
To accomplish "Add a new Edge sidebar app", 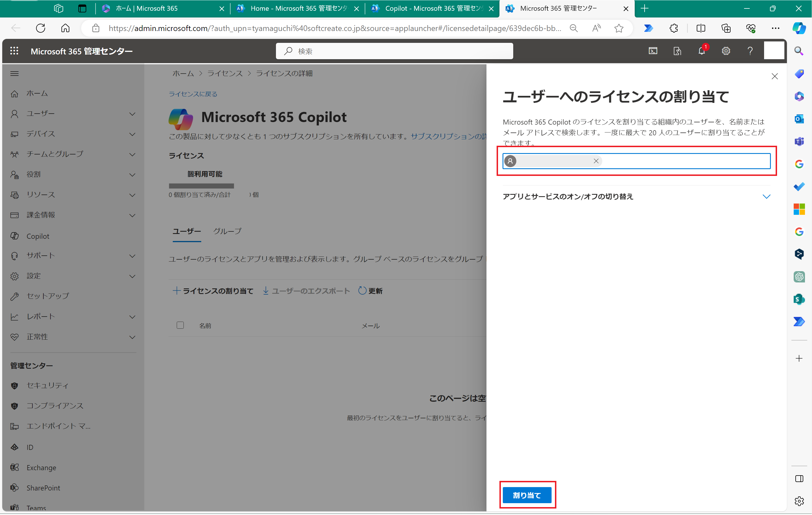I will coord(799,358).
